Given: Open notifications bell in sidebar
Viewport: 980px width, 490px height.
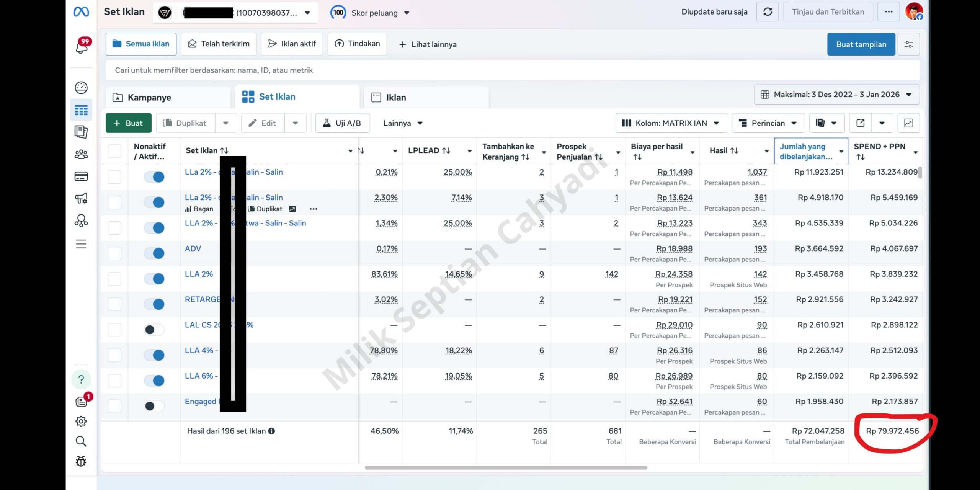Looking at the screenshot, I should click(x=82, y=46).
